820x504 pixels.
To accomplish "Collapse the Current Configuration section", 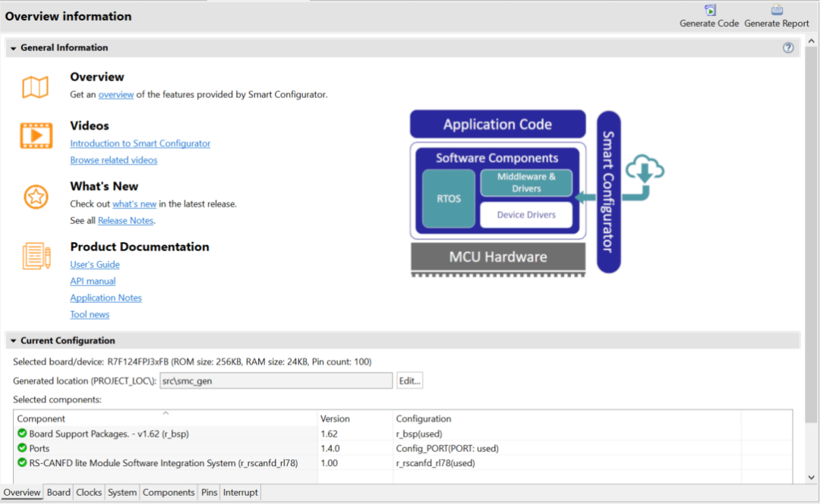I will tap(13, 341).
